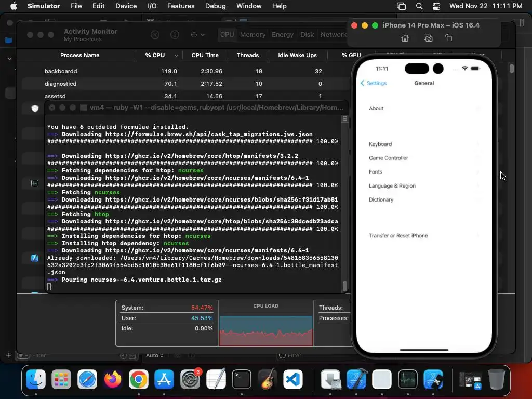Open Stage Manager icon in the menu bar
Screen dimensions: 532x399
click(x=402, y=6)
